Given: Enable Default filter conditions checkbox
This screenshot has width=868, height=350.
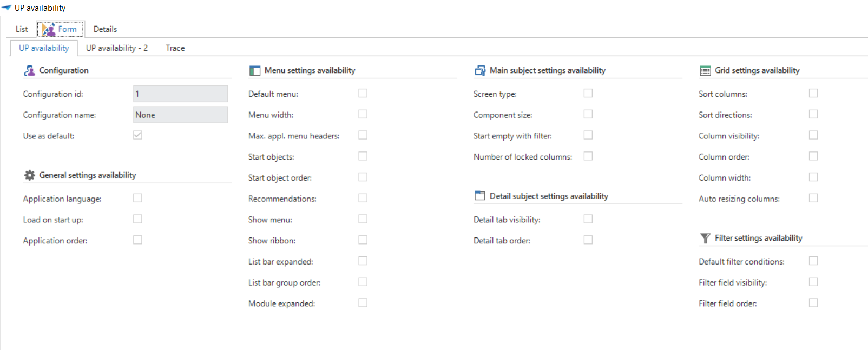Looking at the screenshot, I should pyautogui.click(x=813, y=261).
